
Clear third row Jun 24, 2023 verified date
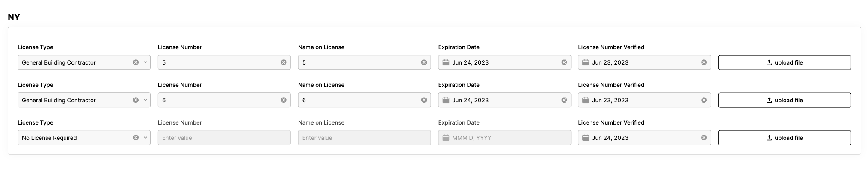point(704,138)
